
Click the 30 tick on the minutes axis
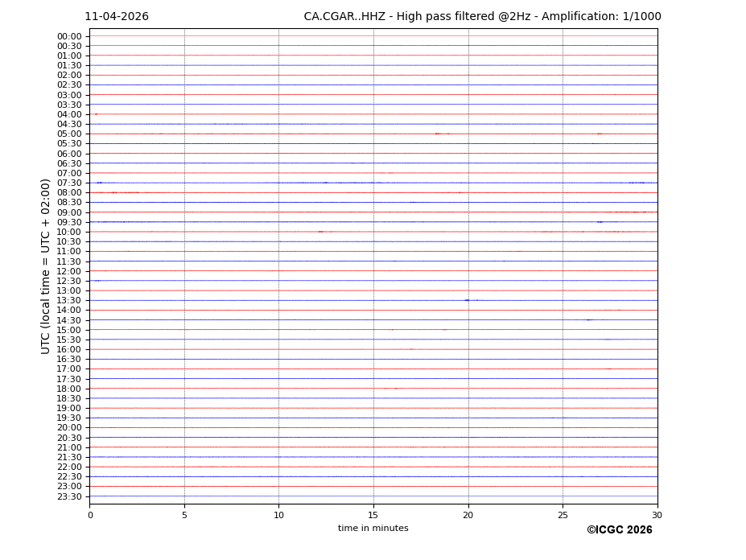[x=657, y=515]
